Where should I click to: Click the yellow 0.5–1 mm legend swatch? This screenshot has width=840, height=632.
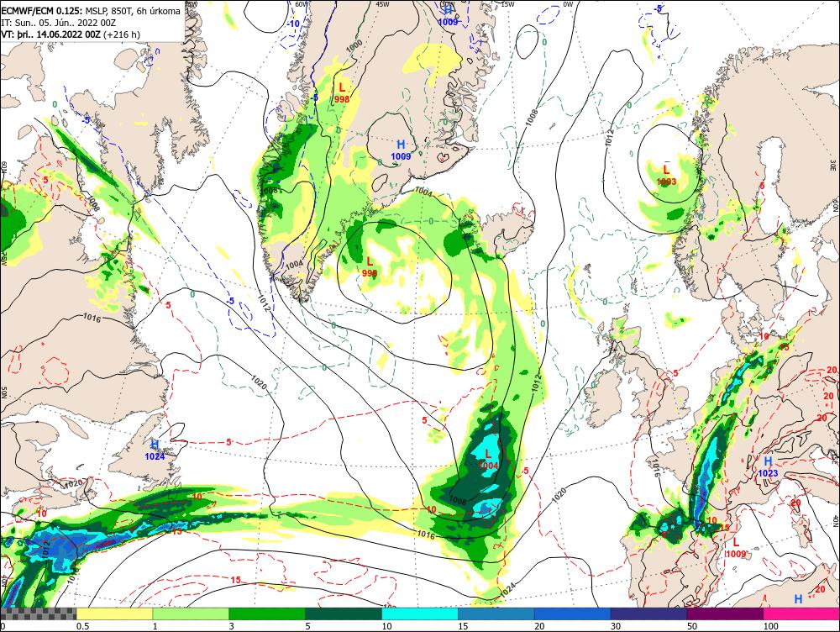click(x=114, y=614)
